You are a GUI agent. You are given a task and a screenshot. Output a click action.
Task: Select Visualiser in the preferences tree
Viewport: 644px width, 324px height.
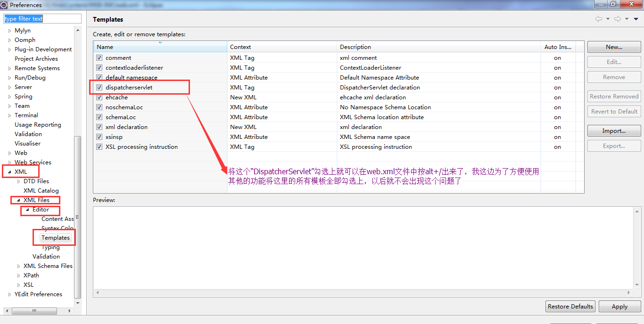click(27, 144)
